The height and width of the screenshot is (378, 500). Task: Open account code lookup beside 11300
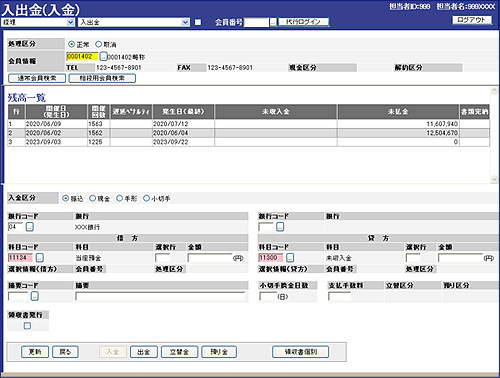[290, 258]
